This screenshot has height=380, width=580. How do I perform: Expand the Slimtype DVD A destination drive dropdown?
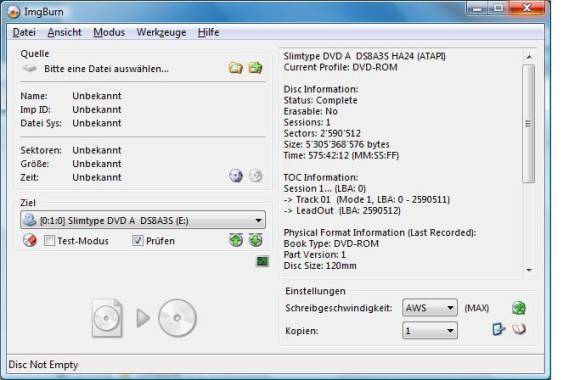click(x=143, y=220)
